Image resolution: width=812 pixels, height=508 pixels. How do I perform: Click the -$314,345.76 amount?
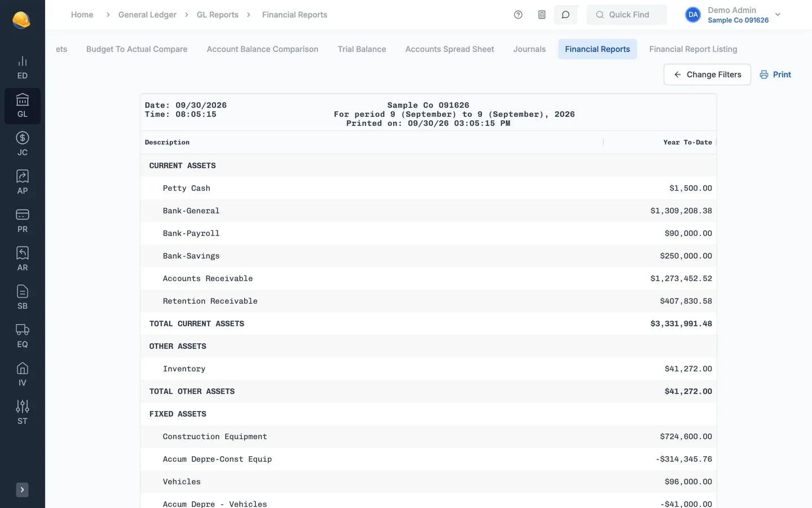[683, 459]
